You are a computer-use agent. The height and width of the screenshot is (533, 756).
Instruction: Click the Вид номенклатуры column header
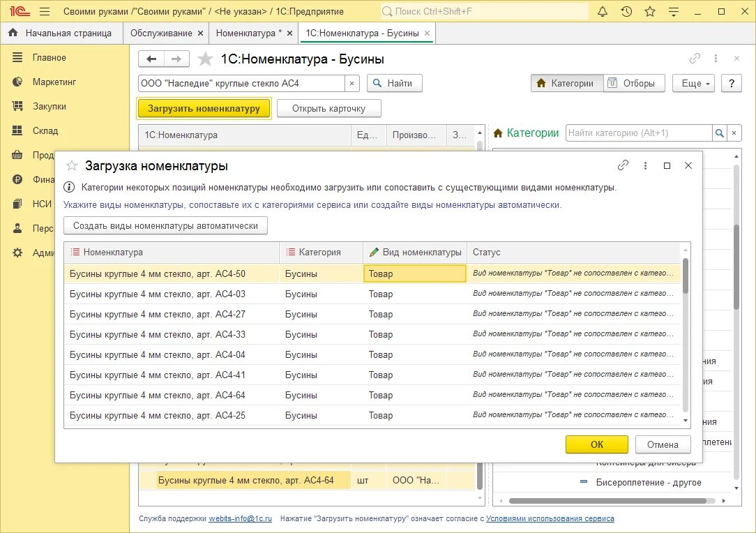415,253
